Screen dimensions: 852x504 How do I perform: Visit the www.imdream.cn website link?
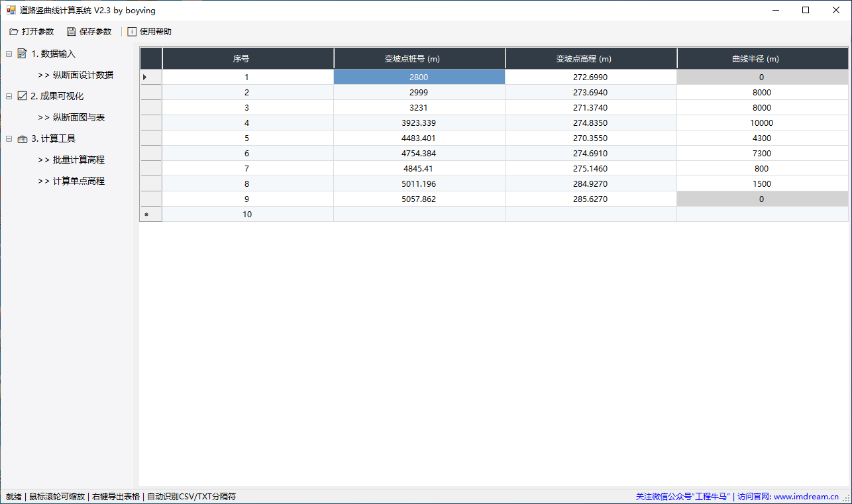[x=806, y=496]
